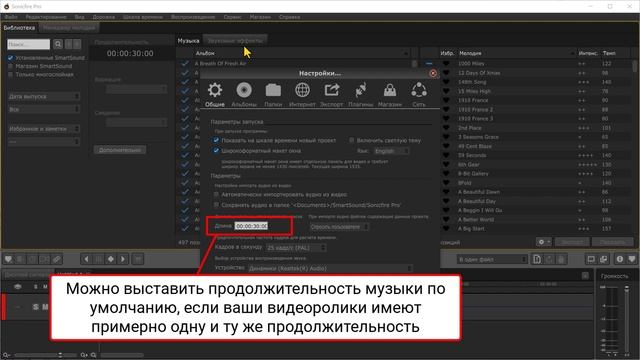
Task: Click the monitor display icon in right toolbar
Action: 591,259
